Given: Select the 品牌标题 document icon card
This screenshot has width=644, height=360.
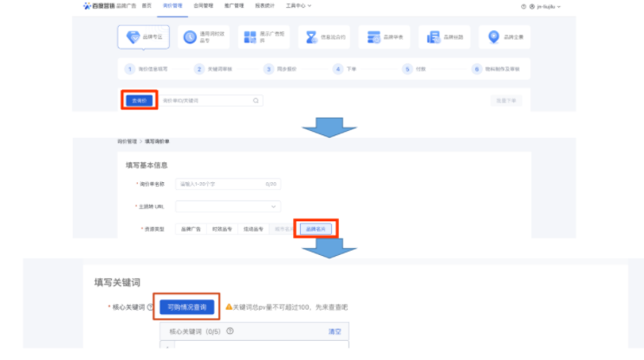Looking at the screenshot, I should point(445,37).
